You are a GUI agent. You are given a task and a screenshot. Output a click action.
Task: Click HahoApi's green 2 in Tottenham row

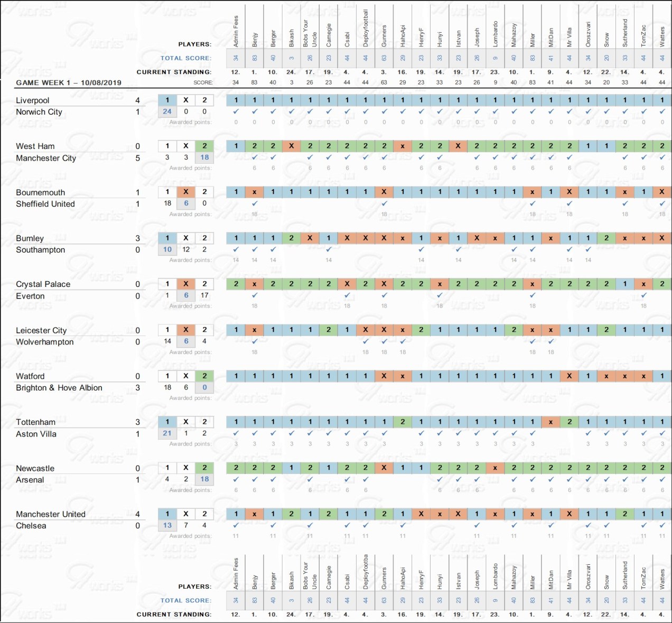click(403, 422)
